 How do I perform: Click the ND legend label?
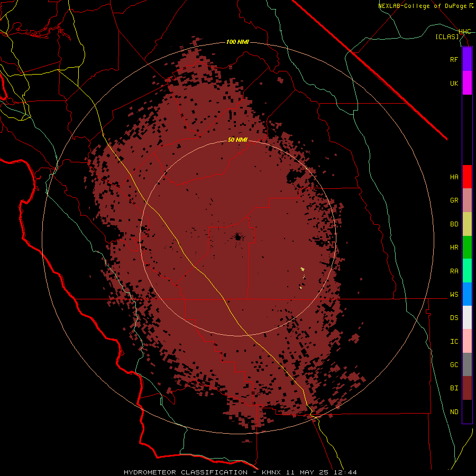454,412
